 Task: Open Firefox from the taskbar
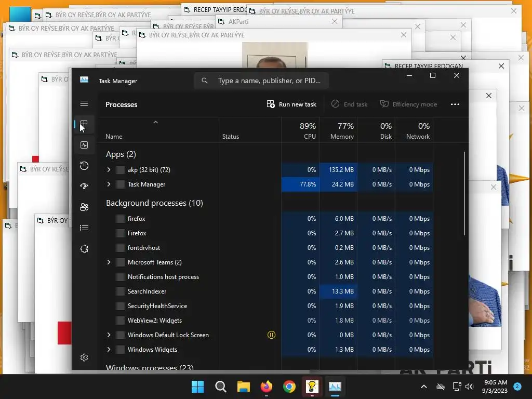(267, 387)
